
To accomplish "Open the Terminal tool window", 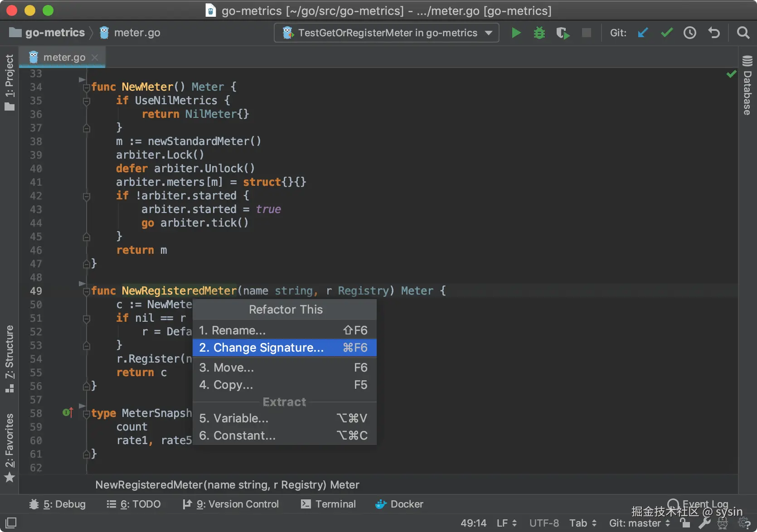I will pos(329,504).
